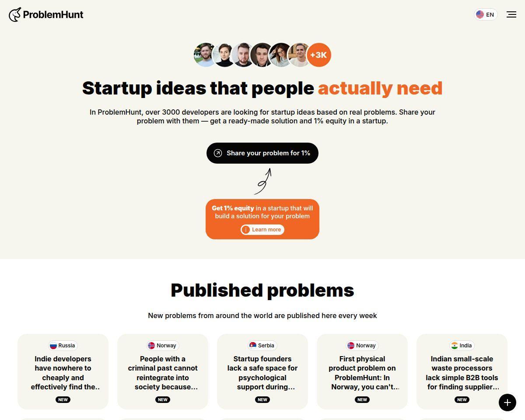The height and width of the screenshot is (420, 525).
Task: Click the arrow icon in Share button
Action: pos(218,153)
